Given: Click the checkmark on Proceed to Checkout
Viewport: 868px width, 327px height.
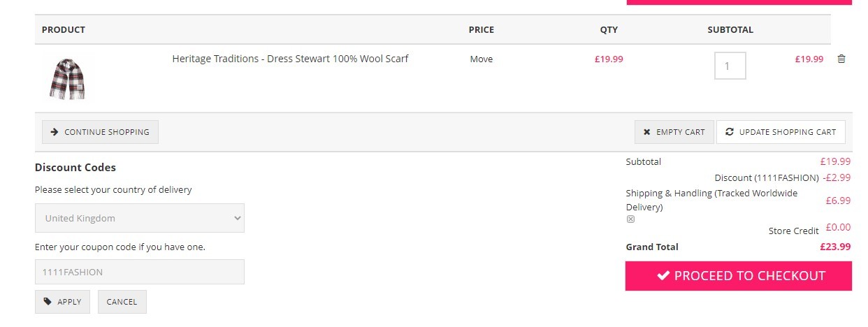Looking at the screenshot, I should [664, 276].
